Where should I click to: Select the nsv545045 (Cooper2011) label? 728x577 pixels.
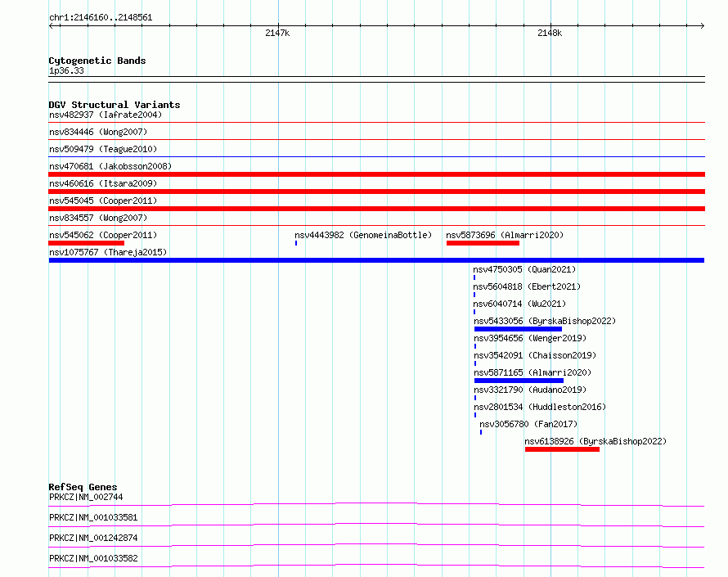103,201
